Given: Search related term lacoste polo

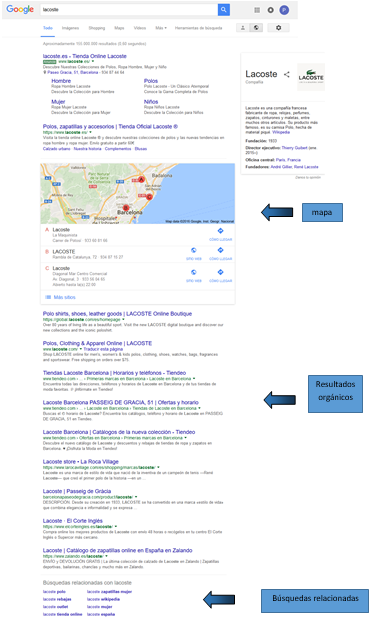Looking at the screenshot, I should (x=54, y=592).
